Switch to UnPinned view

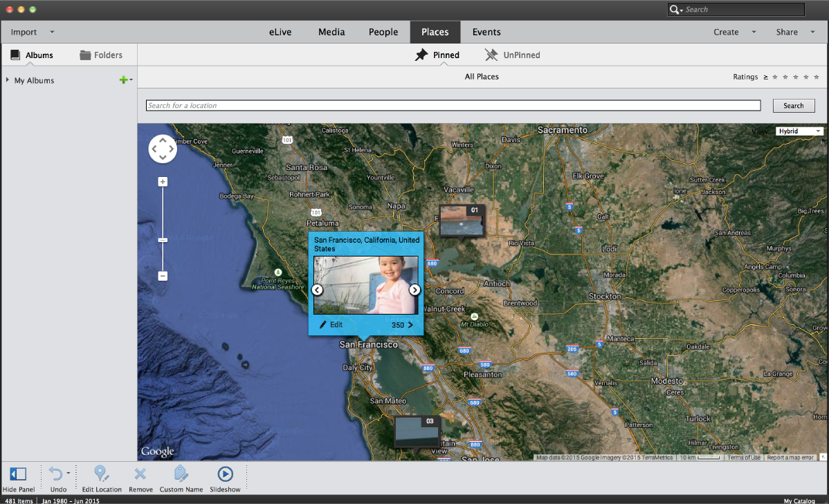click(512, 55)
